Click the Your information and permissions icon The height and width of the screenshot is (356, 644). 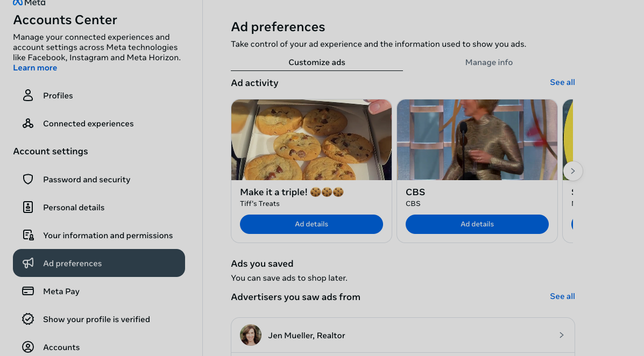click(x=28, y=235)
